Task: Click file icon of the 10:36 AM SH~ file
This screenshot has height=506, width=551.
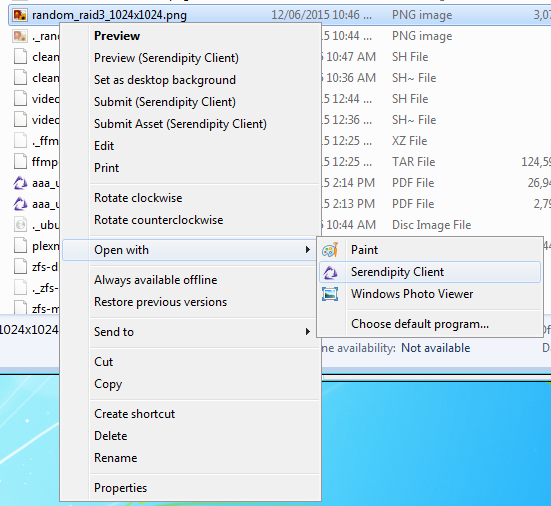Action: [x=20, y=78]
